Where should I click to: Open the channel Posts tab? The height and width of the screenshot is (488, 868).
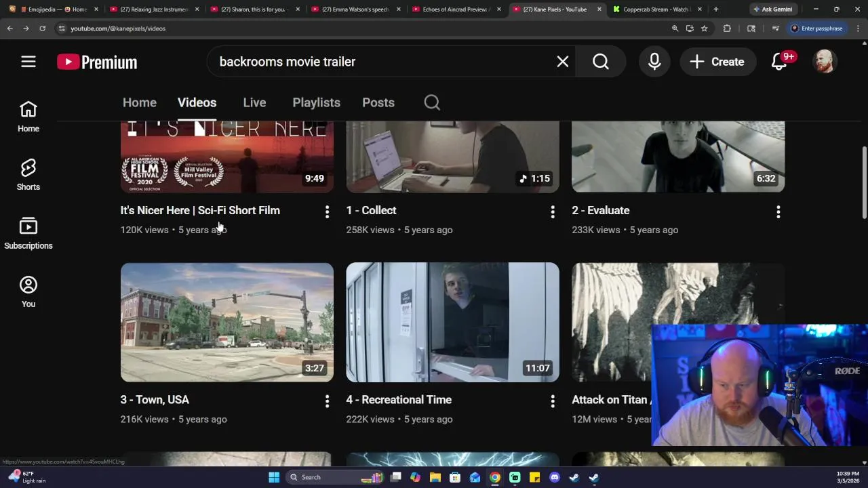pos(378,102)
